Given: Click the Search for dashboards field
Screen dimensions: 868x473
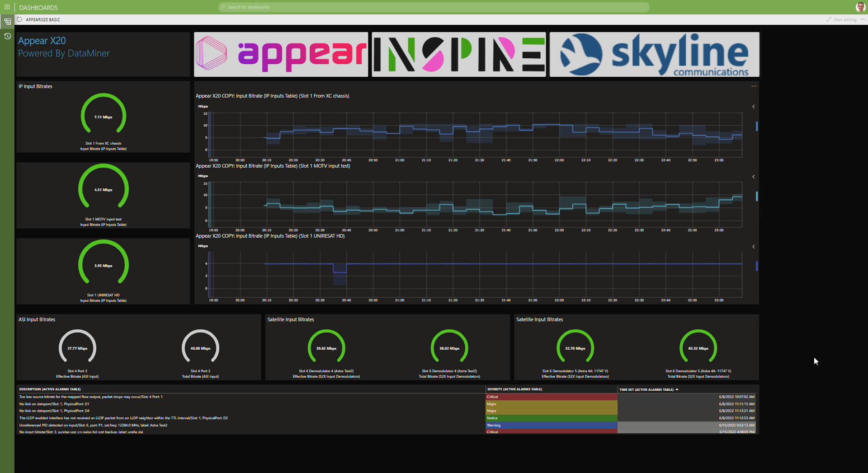Looking at the screenshot, I should point(434,7).
